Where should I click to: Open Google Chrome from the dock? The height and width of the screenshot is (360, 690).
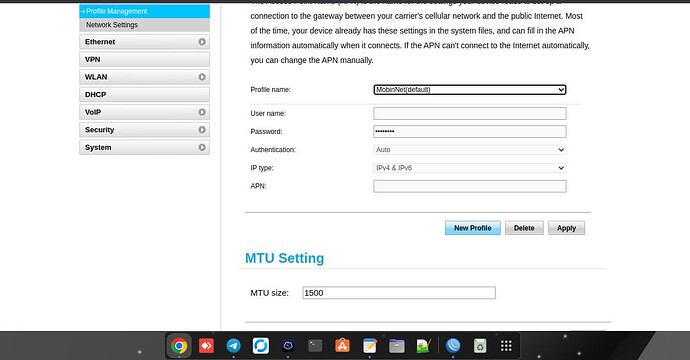(179, 346)
